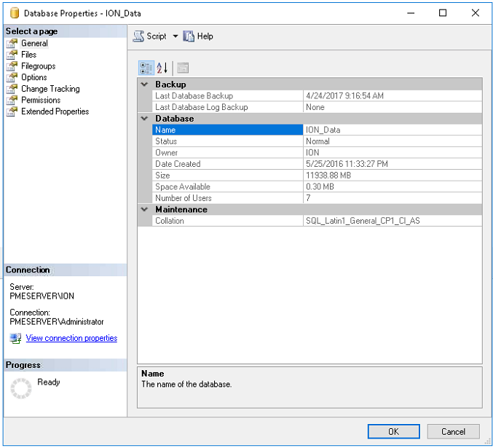
Task: Click the Permissions page icon
Action: 12,100
